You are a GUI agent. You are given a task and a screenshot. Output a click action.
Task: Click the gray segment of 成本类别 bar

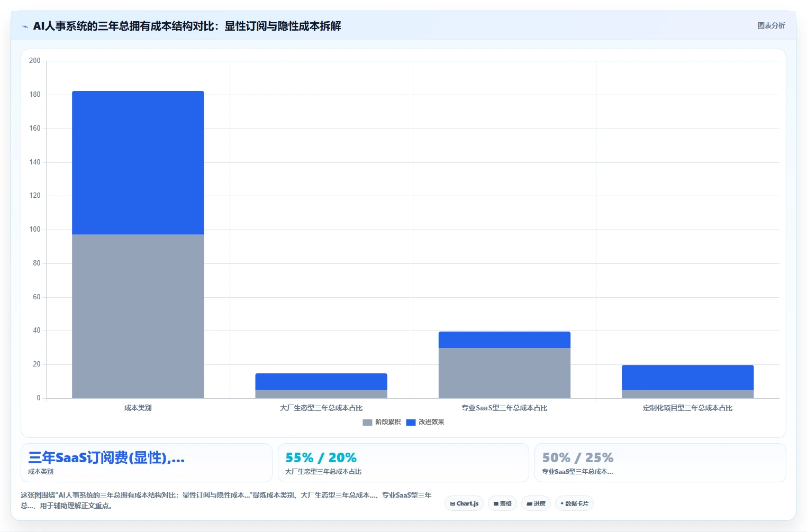(x=138, y=316)
